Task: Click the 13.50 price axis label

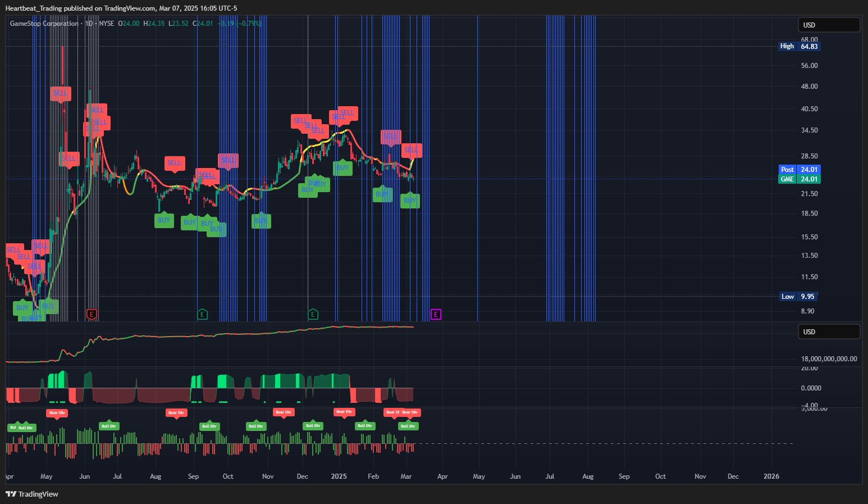Action: click(809, 256)
